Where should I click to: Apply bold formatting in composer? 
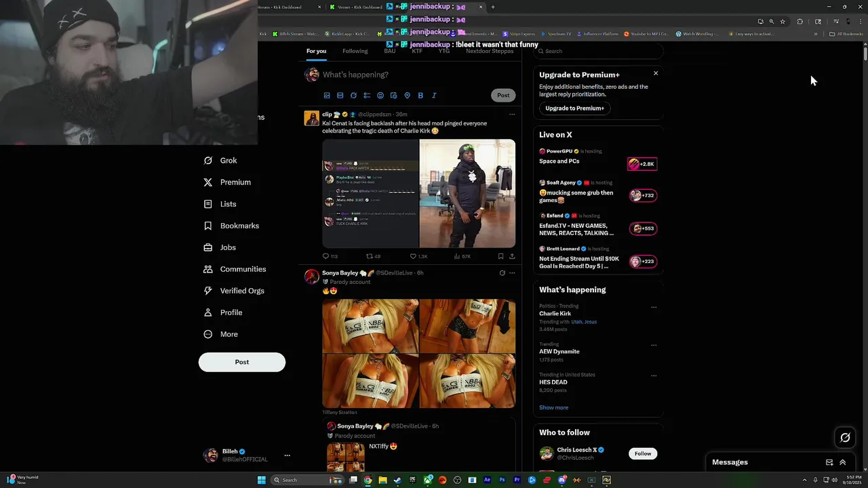point(420,96)
